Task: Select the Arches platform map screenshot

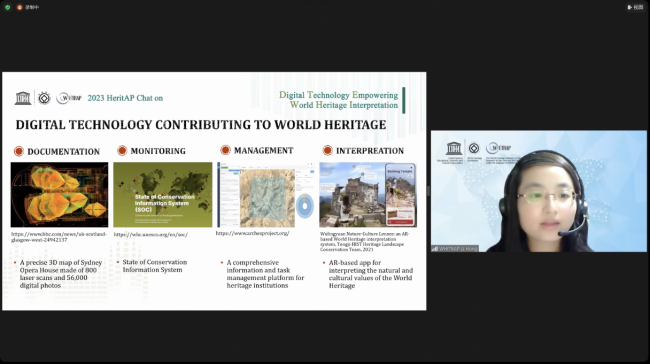Action: tap(266, 195)
